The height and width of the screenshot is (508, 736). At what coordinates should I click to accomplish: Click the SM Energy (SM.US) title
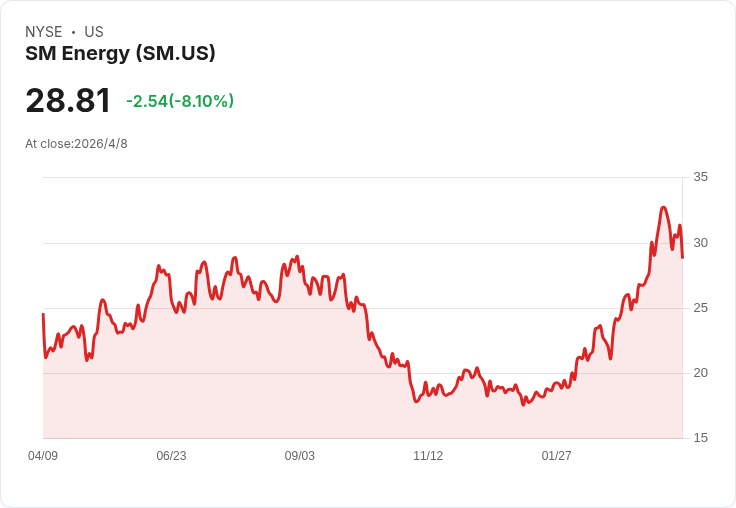[120, 53]
